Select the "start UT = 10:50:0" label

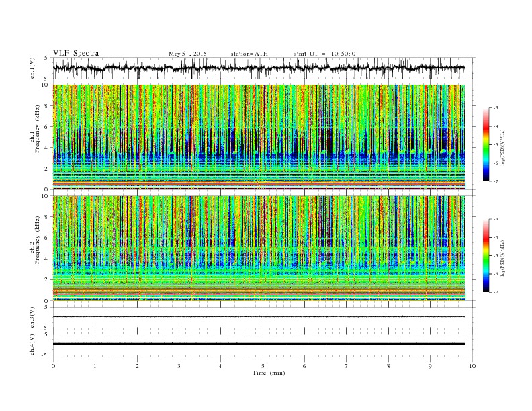[324, 54]
